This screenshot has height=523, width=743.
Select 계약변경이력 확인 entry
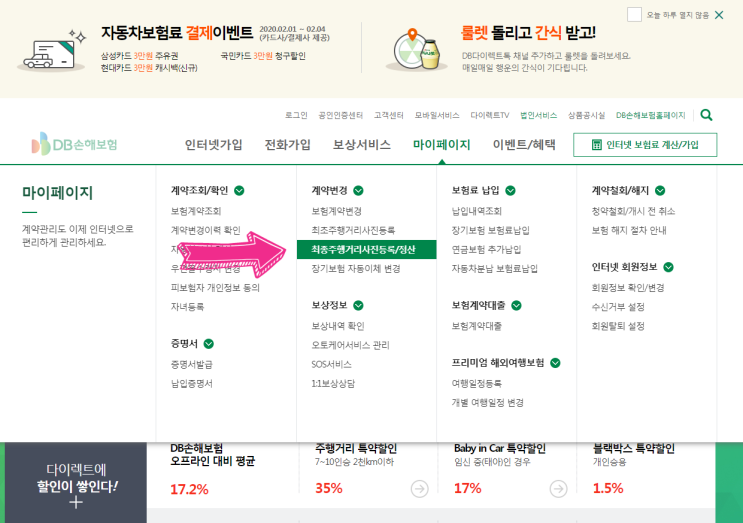[206, 230]
